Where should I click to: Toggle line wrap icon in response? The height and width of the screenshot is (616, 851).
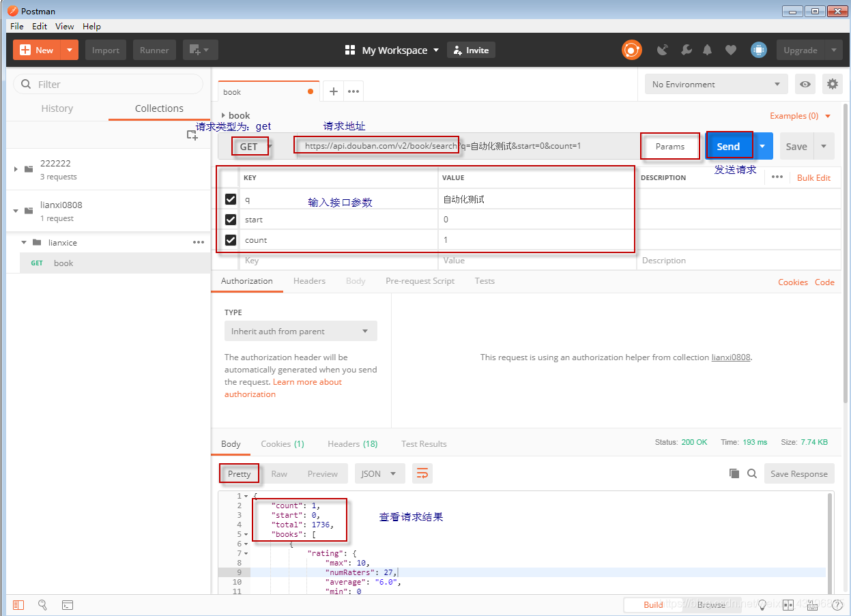click(x=422, y=473)
